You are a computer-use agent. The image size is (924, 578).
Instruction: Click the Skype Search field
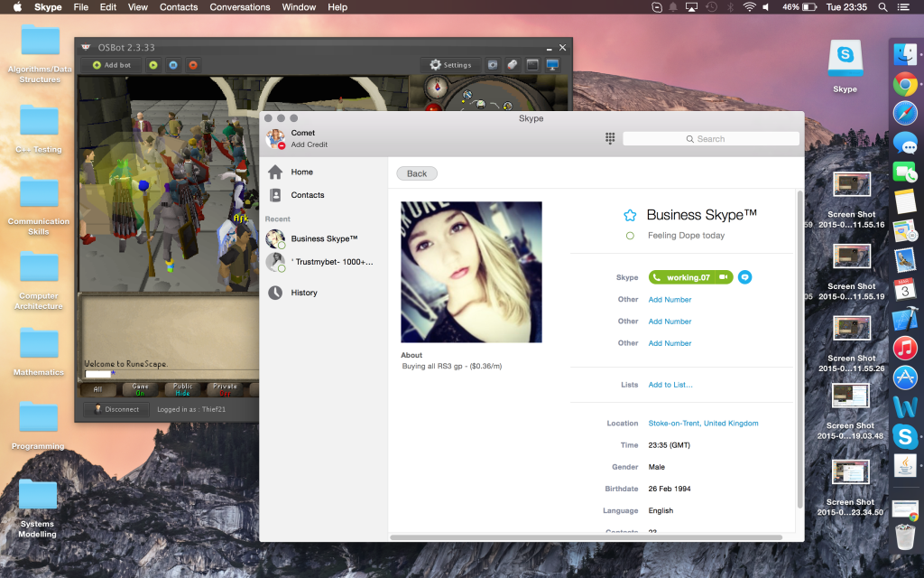[711, 138]
